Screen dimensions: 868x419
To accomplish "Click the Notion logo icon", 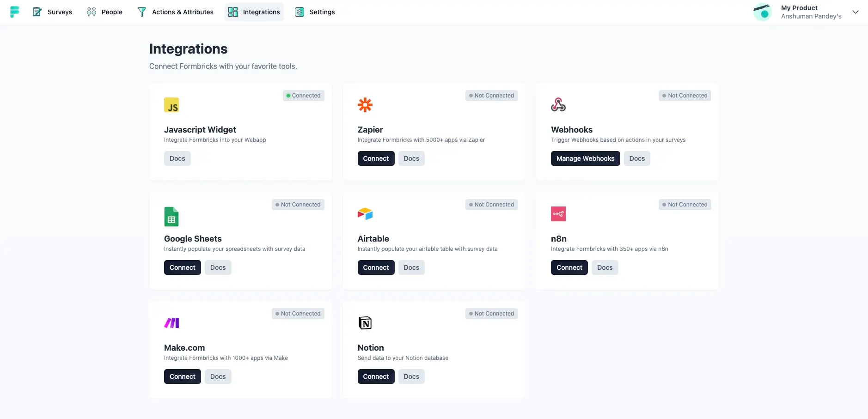I will (365, 323).
